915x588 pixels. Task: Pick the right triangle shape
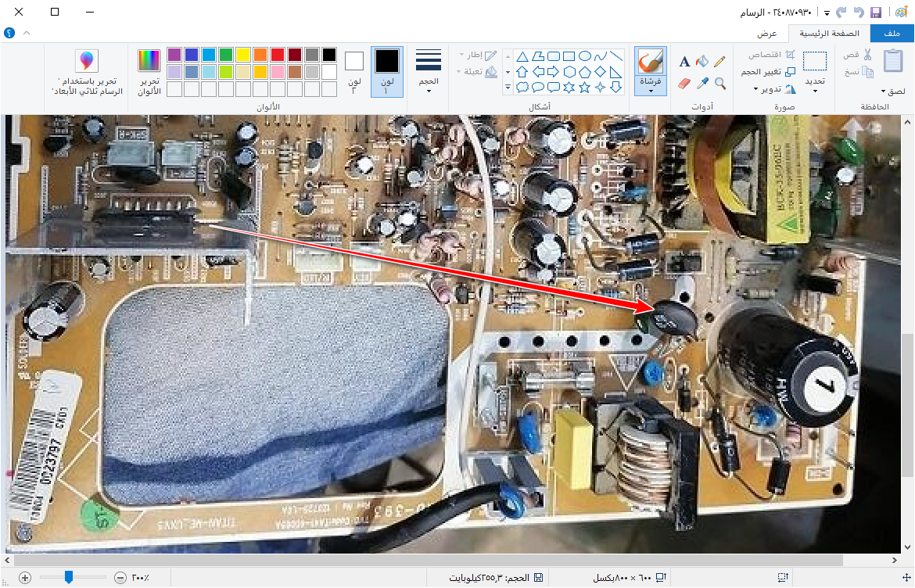[x=615, y=72]
